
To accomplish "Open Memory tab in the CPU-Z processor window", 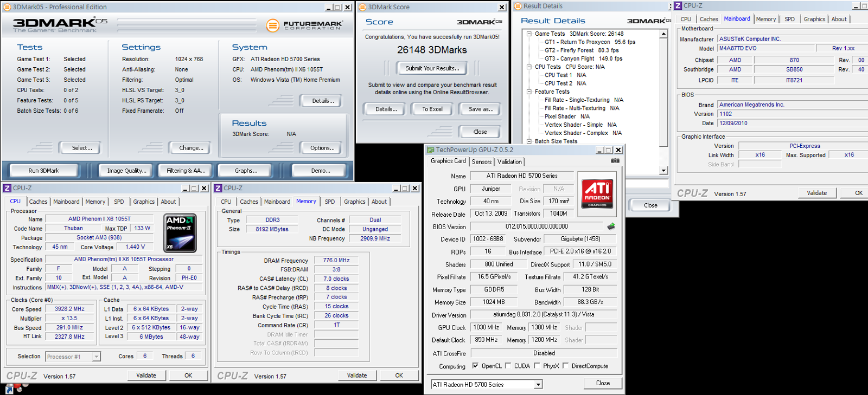I will coord(95,202).
